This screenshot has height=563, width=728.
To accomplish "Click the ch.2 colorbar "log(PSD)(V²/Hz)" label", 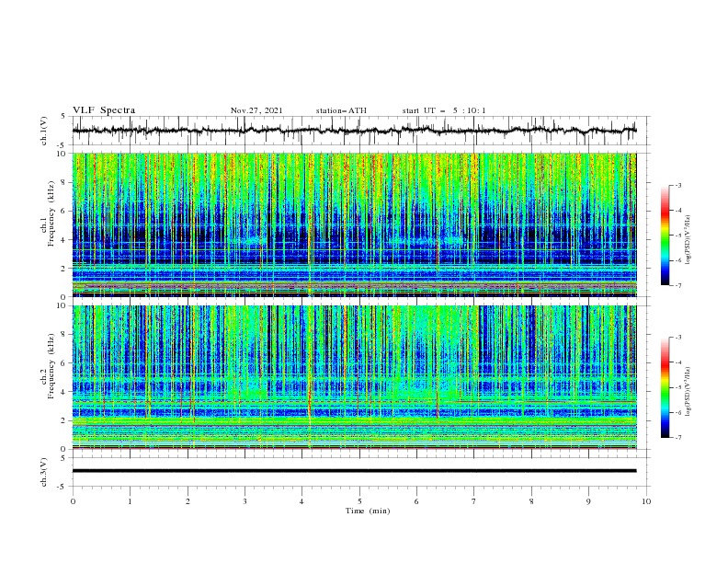I will [x=688, y=392].
